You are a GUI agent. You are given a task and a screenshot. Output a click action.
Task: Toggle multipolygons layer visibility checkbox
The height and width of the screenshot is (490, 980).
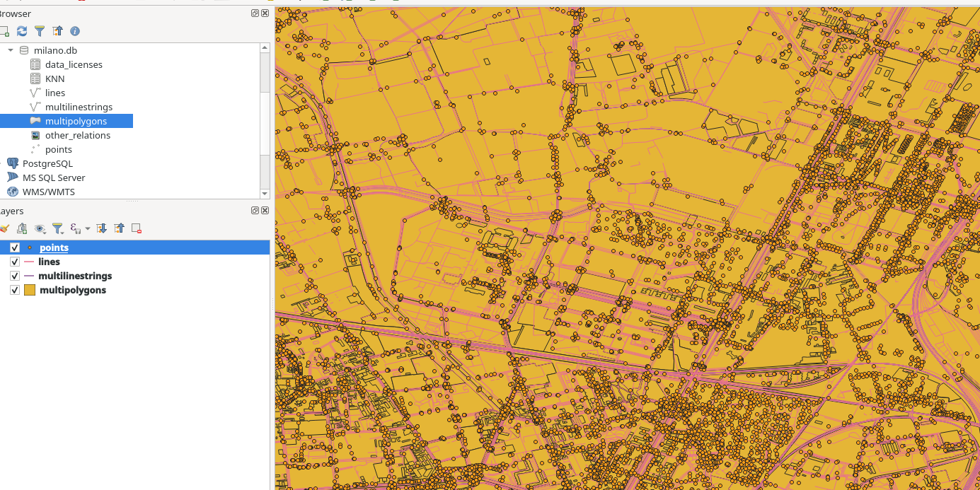coord(15,290)
